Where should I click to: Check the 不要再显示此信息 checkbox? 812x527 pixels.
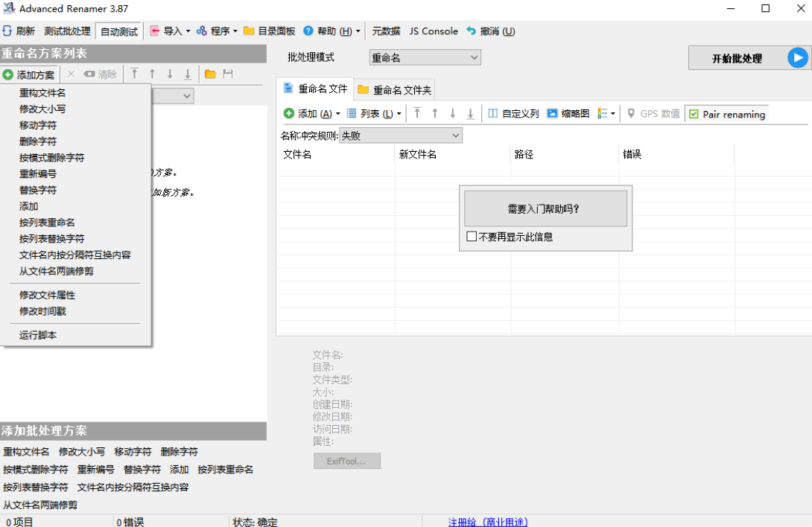pos(472,237)
